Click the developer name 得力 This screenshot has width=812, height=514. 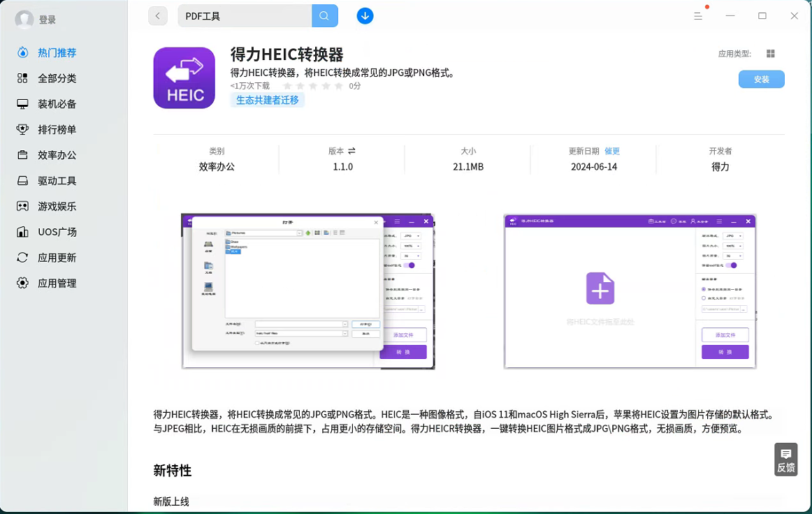[x=720, y=167]
